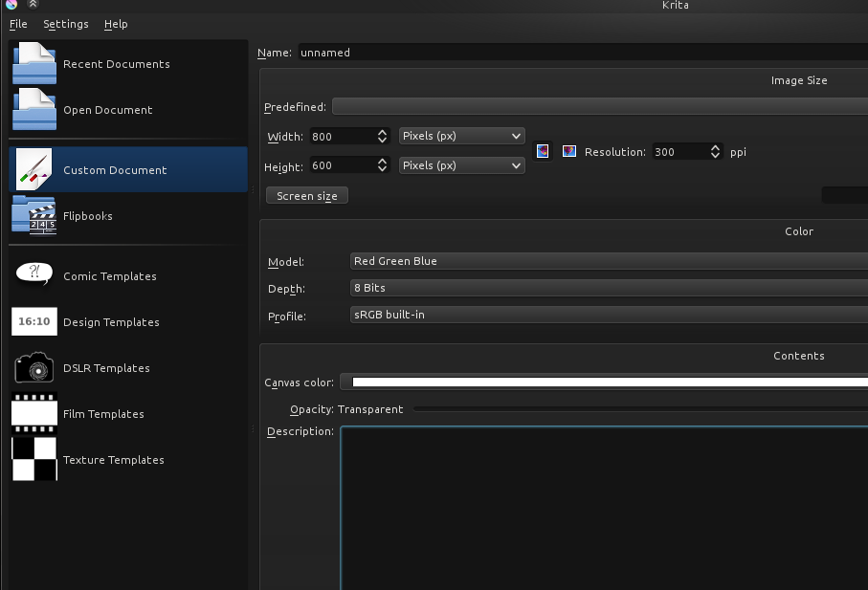Decrease Resolution with the down arrow
This screenshot has height=590, width=868.
coord(715,155)
